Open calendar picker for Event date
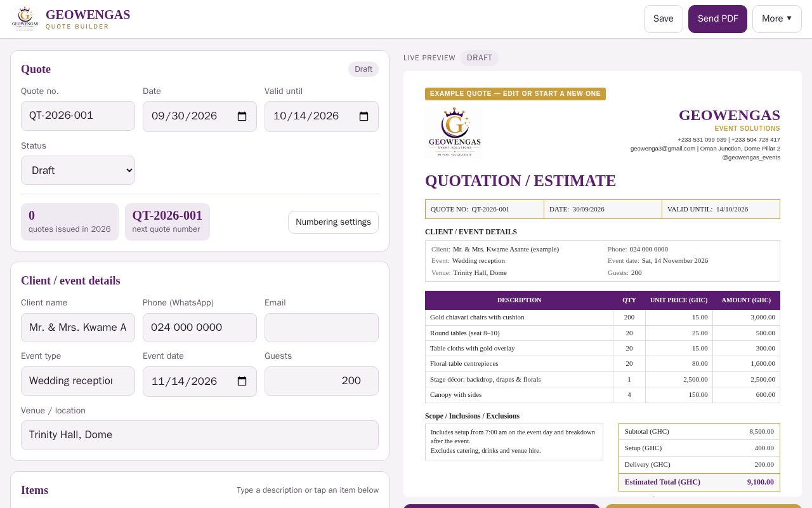Screen dimensions: 812x508 [242, 382]
